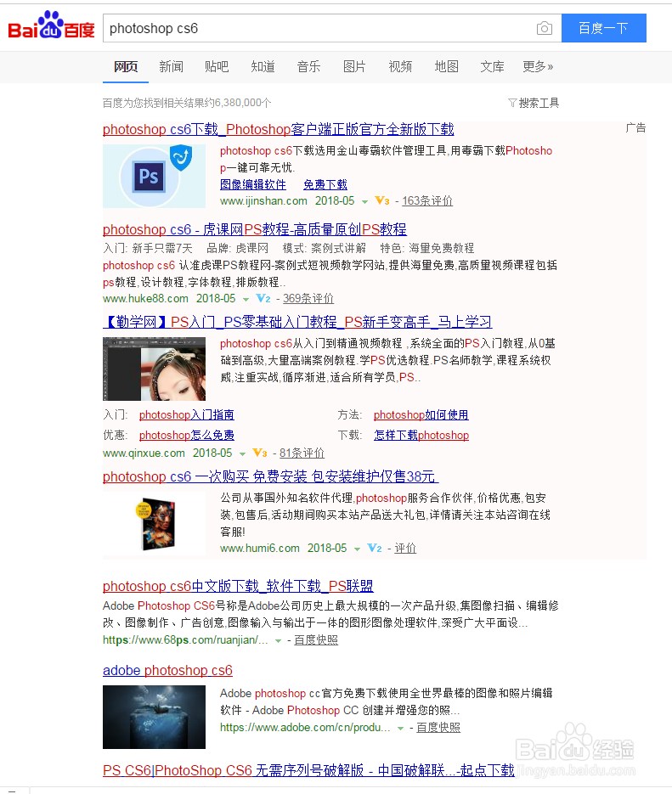Open adobe photoshop cs6 result title
The width and height of the screenshot is (672, 794).
pos(167,671)
